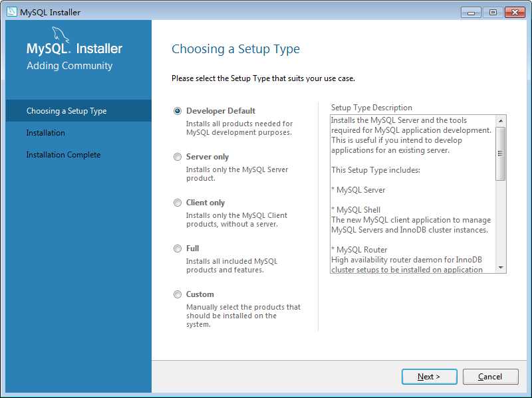
Task: Select the Developer Default radio button
Action: (178, 111)
